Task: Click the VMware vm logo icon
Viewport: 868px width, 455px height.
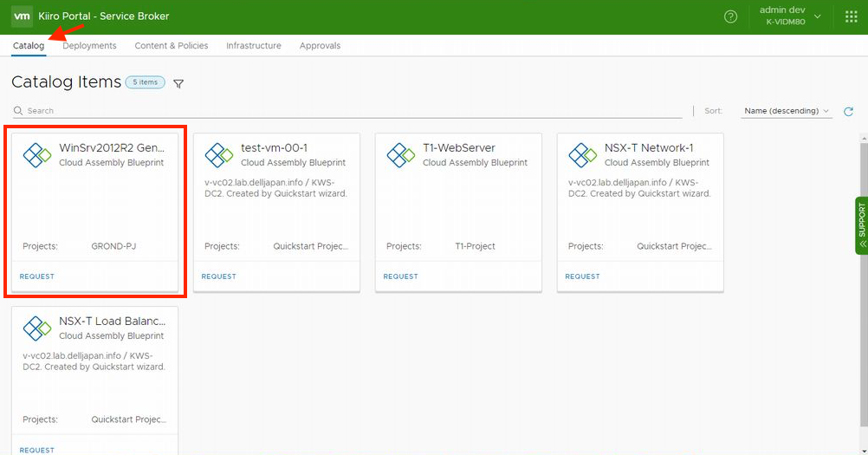Action: coord(22,16)
